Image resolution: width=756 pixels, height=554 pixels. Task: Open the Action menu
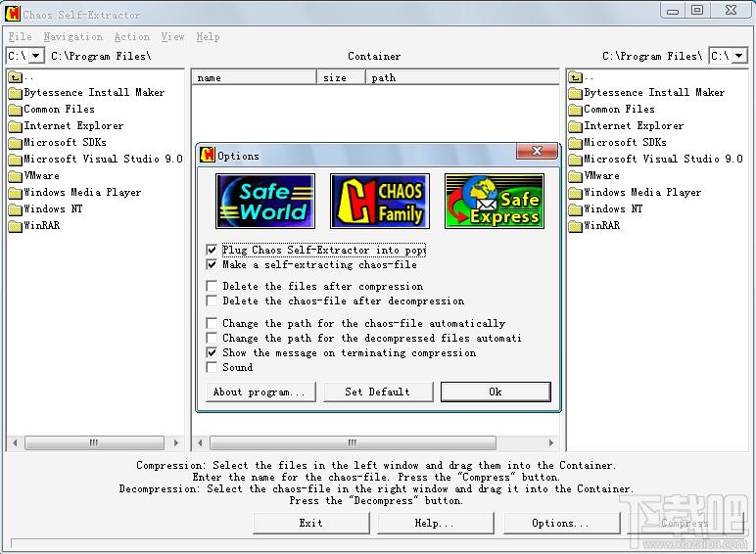[x=132, y=36]
